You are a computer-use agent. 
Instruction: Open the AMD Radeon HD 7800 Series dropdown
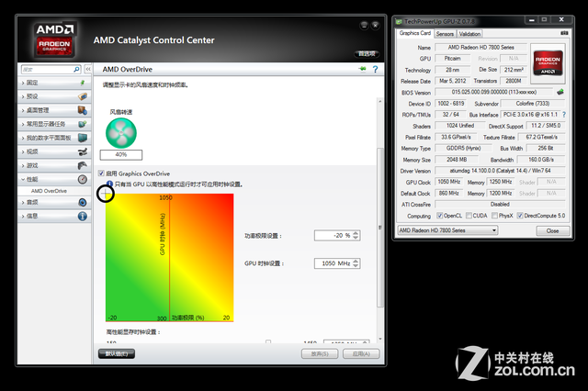coord(446,230)
